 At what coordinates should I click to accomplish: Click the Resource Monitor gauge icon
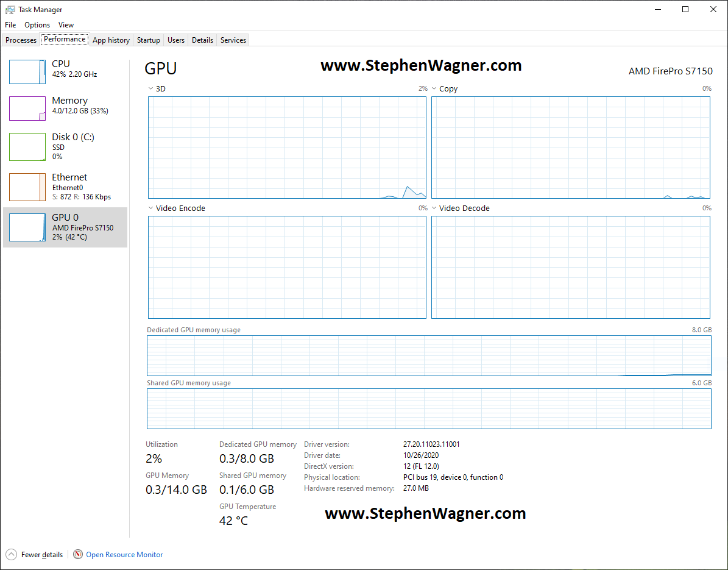(78, 554)
